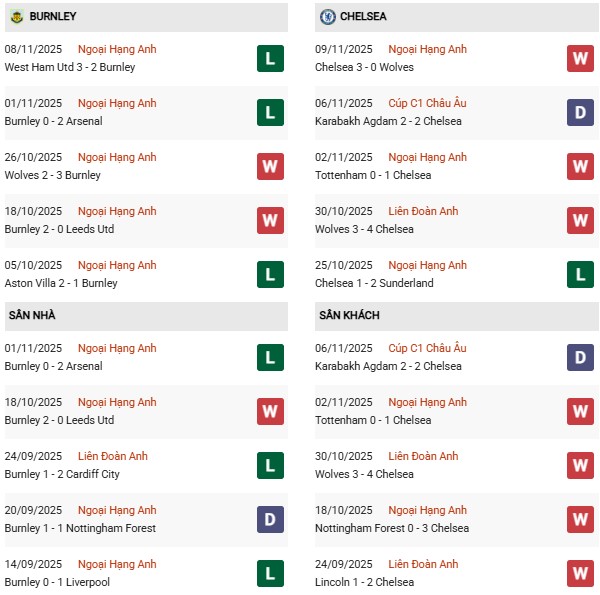
Task: Click the Chelsea club crest icon
Action: tap(327, 17)
